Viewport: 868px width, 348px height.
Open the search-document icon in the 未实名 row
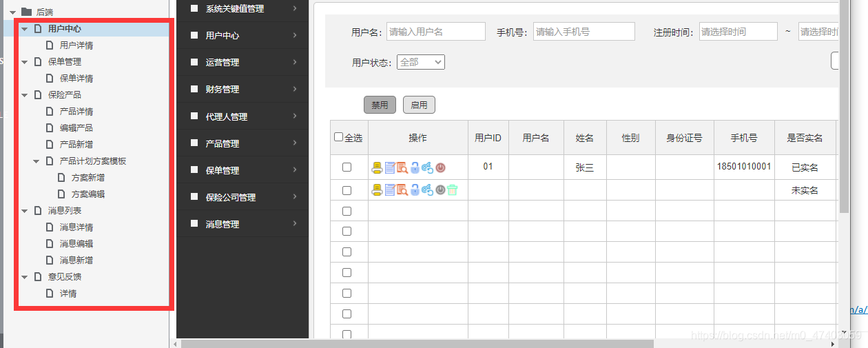(x=402, y=190)
